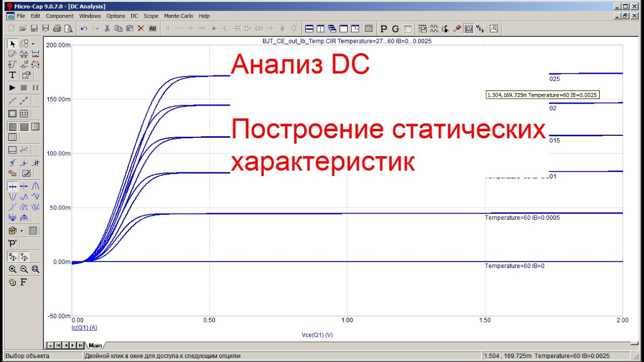Click the V I D state variables icon

[480, 29]
